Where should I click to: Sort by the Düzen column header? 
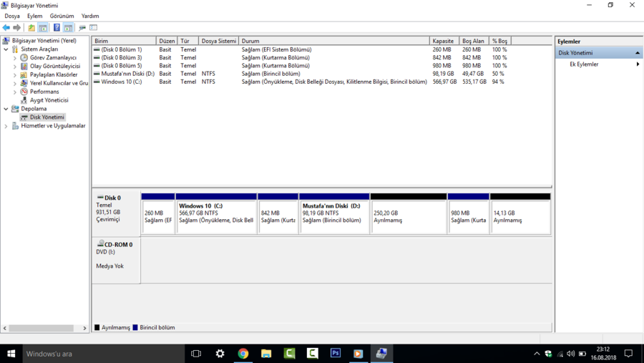click(167, 41)
